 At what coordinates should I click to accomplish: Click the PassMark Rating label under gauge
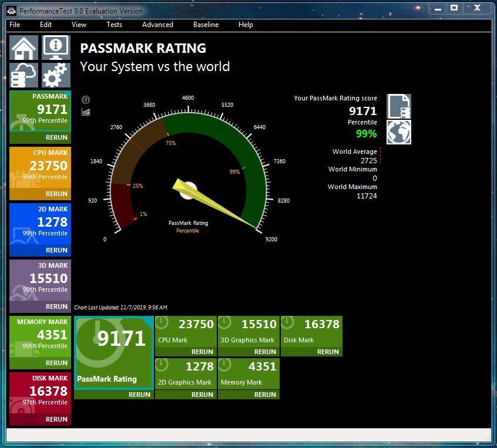click(x=188, y=223)
